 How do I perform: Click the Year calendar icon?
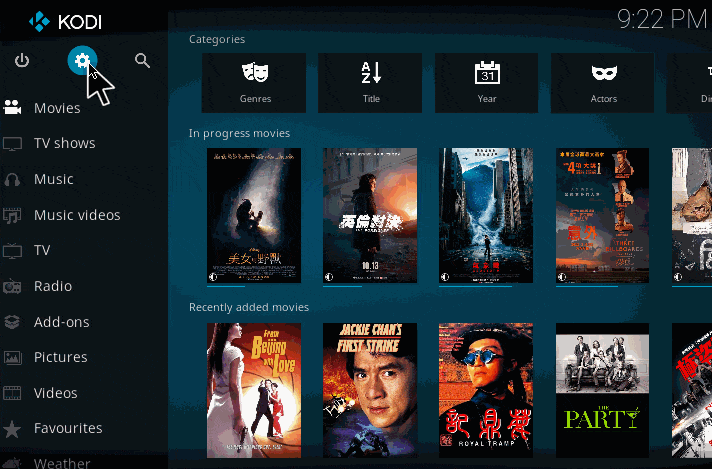pyautogui.click(x=487, y=73)
